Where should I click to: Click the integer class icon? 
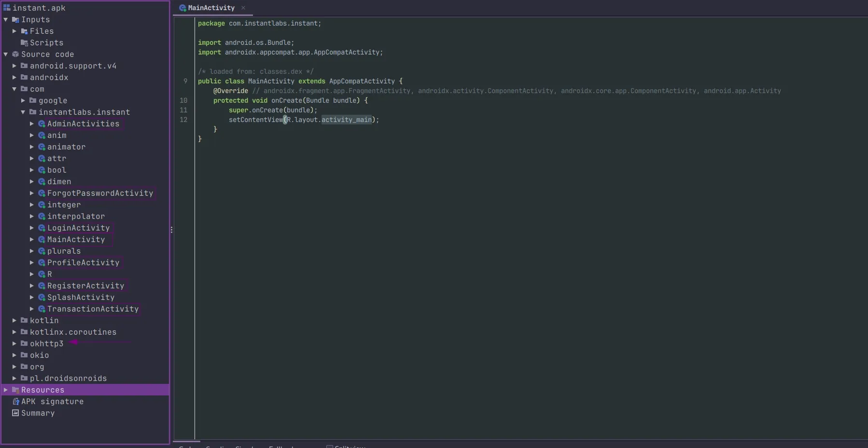coord(42,205)
